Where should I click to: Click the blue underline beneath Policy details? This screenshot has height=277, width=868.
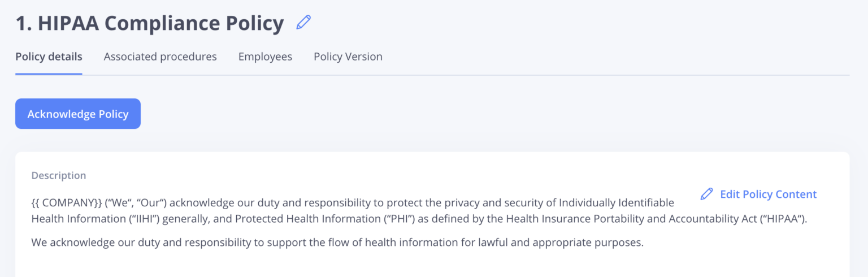pyautogui.click(x=49, y=73)
